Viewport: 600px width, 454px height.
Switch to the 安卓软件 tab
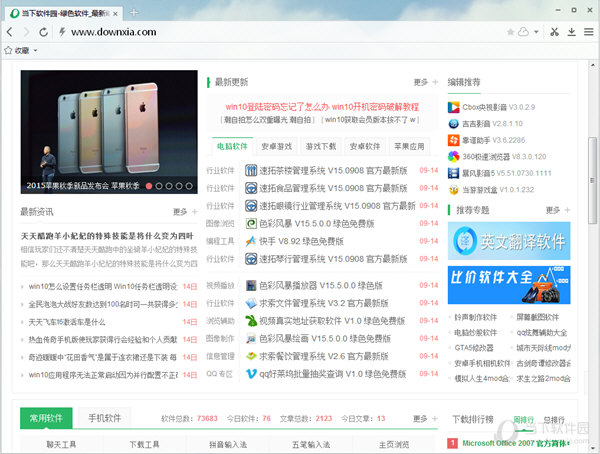pyautogui.click(x=365, y=146)
